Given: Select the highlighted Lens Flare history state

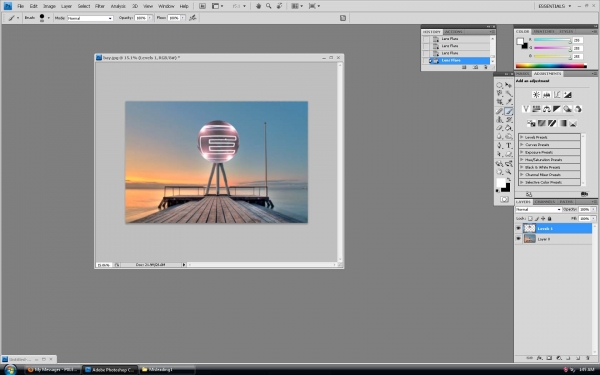Looking at the screenshot, I should tap(460, 60).
